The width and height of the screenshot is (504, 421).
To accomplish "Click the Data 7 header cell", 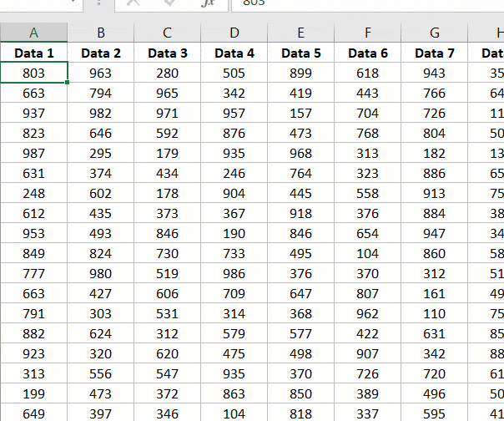I will (x=434, y=53).
